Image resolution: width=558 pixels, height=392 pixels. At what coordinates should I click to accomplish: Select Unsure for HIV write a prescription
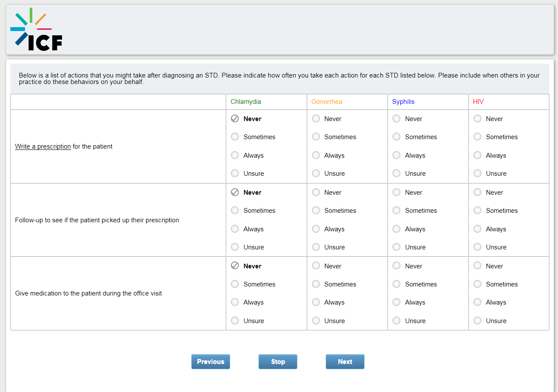click(x=477, y=174)
